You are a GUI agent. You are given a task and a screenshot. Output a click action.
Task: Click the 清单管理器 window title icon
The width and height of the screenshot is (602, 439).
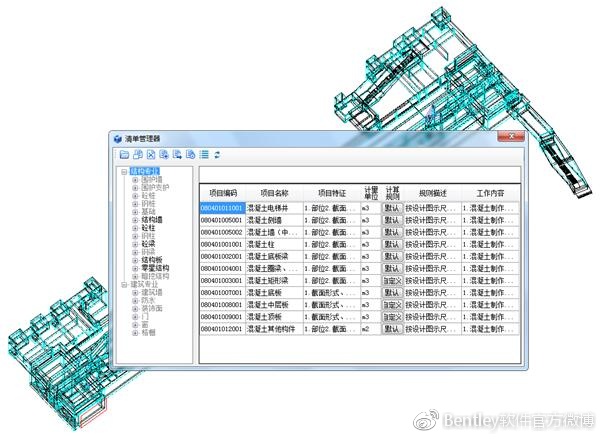click(x=116, y=138)
